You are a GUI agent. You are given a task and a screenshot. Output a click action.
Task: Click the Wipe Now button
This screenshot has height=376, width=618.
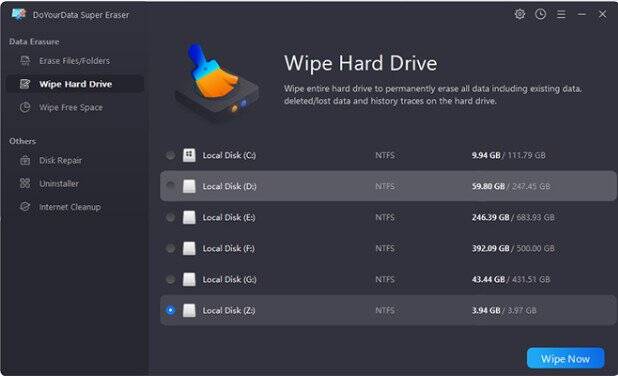pyautogui.click(x=565, y=359)
